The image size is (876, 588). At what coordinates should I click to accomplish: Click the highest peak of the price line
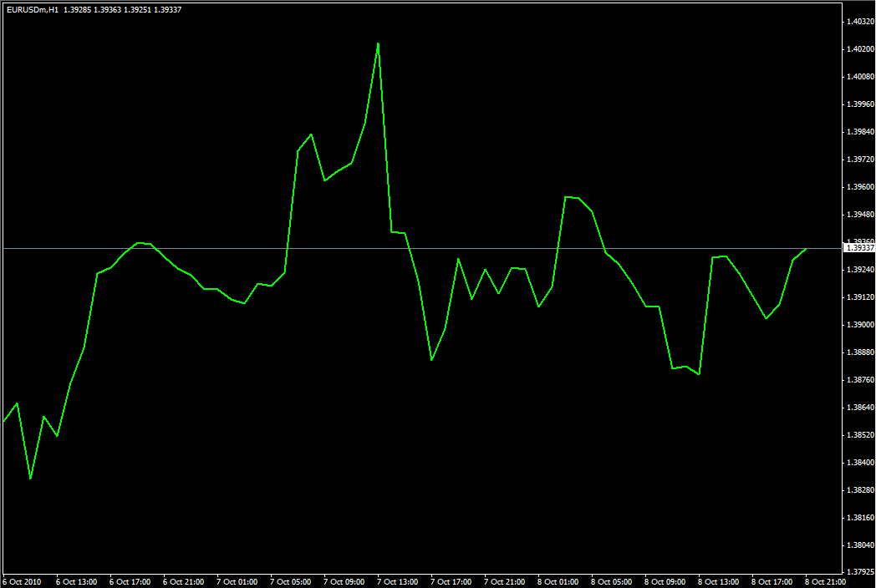[378, 43]
